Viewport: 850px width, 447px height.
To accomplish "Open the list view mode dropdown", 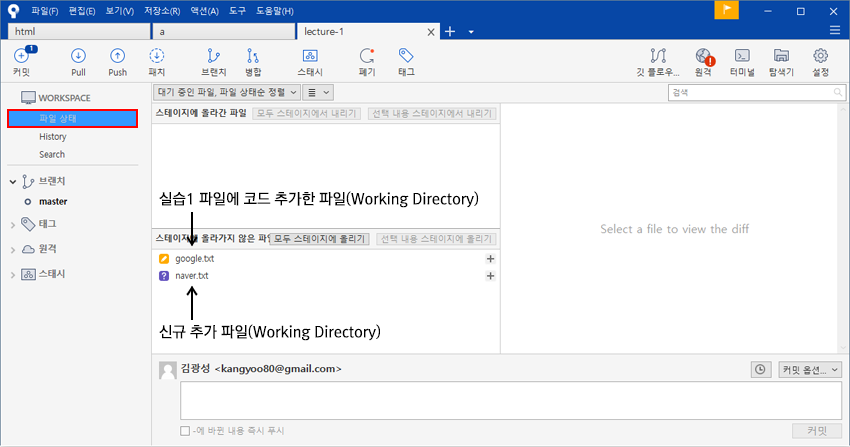I will (x=318, y=93).
